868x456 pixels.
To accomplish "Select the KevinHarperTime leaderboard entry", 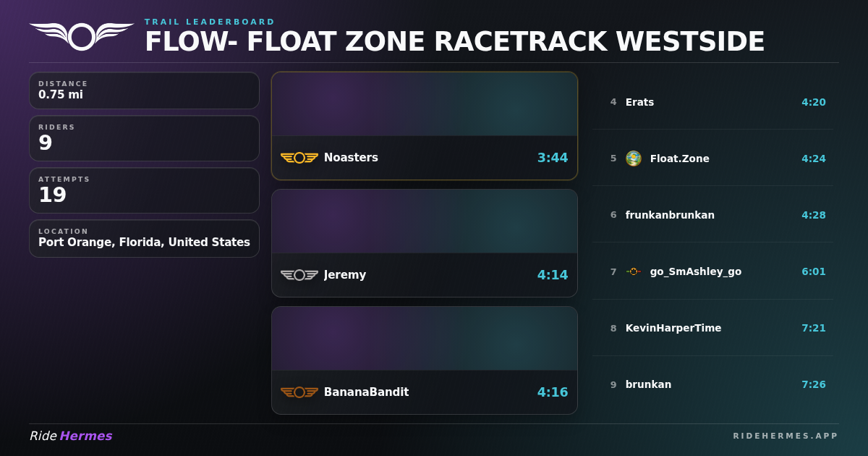I will (x=712, y=328).
